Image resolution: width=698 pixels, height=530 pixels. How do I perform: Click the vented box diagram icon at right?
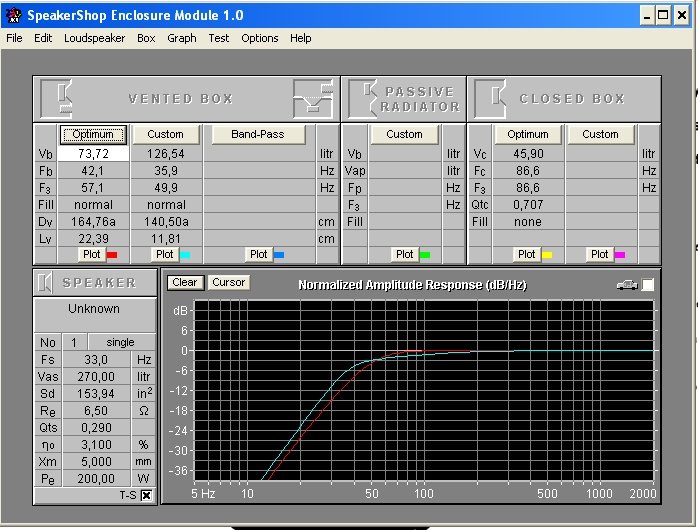click(x=312, y=98)
